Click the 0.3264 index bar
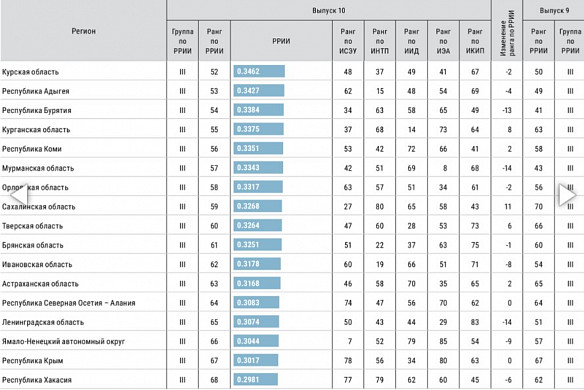Viewport: 584px width, 390px height. pos(258,225)
